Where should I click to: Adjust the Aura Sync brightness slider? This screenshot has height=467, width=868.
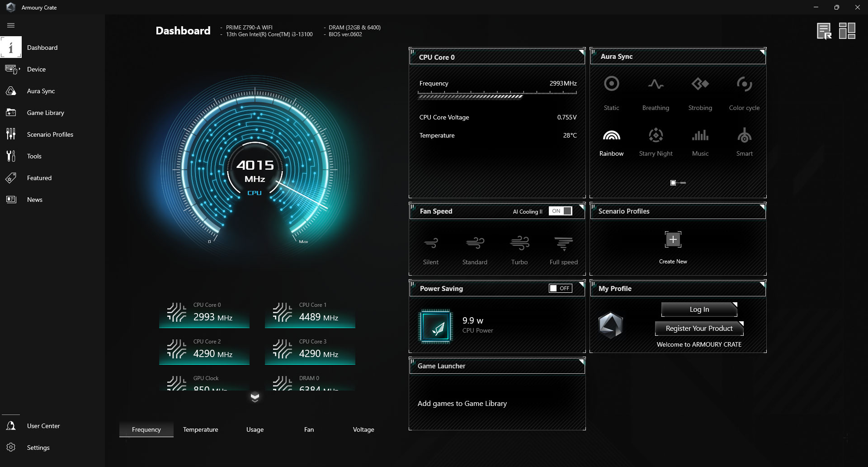point(677,182)
